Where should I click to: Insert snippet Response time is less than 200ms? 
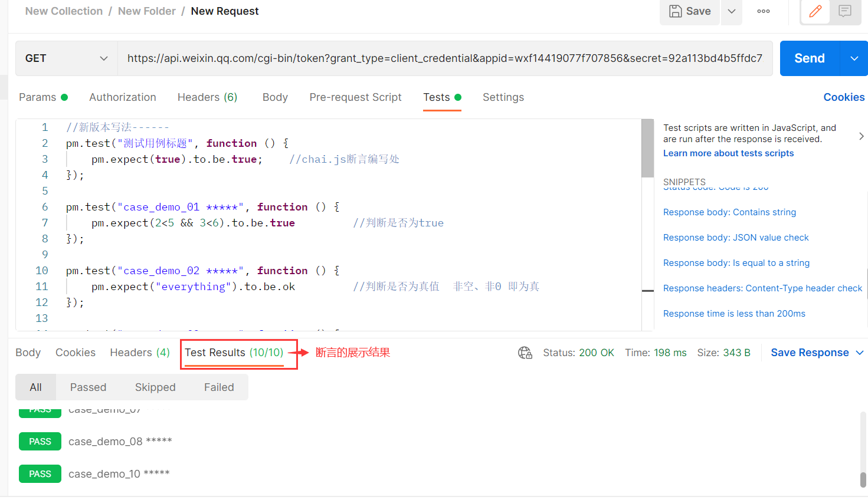[x=734, y=314]
